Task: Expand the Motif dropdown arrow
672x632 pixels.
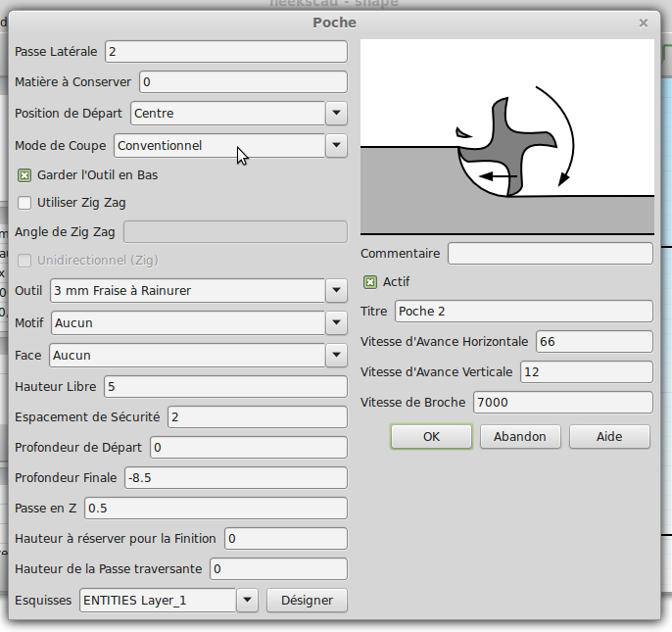Action: [336, 323]
